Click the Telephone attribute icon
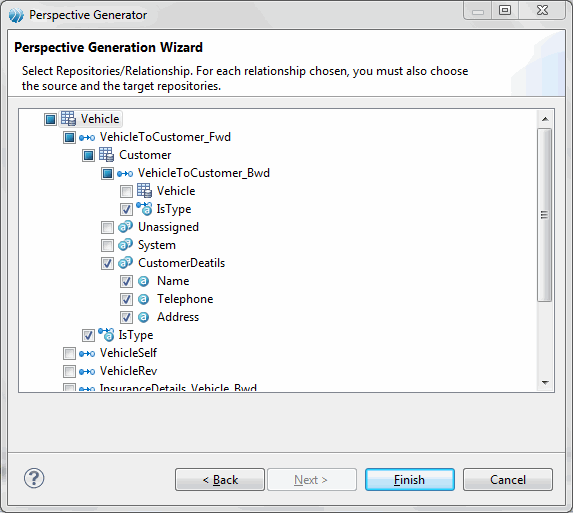The height and width of the screenshot is (513, 573). tap(144, 299)
